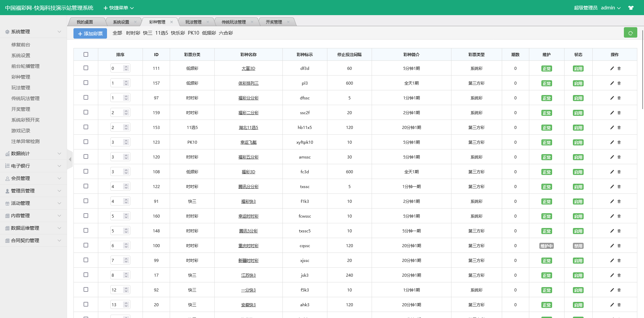The width and height of the screenshot is (644, 318).
Task: Tick the checkbox for 福彩分分彩 row
Action: pyautogui.click(x=86, y=98)
